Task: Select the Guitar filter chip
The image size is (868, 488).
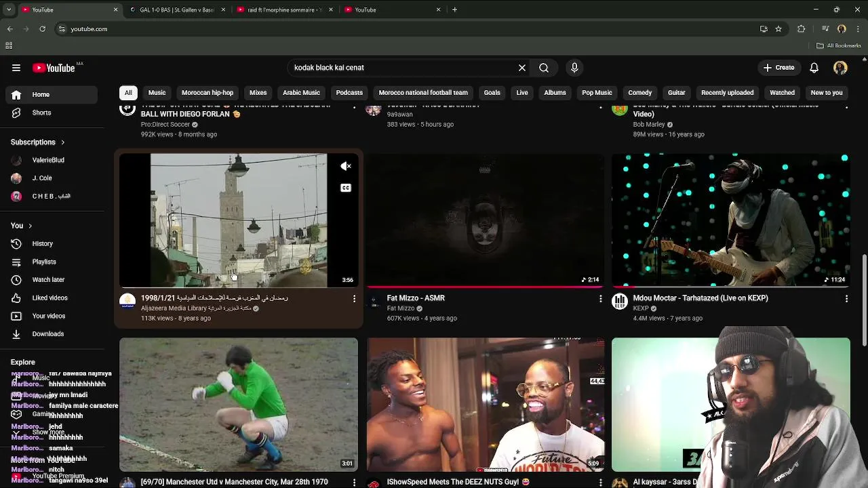Action: pyautogui.click(x=676, y=93)
